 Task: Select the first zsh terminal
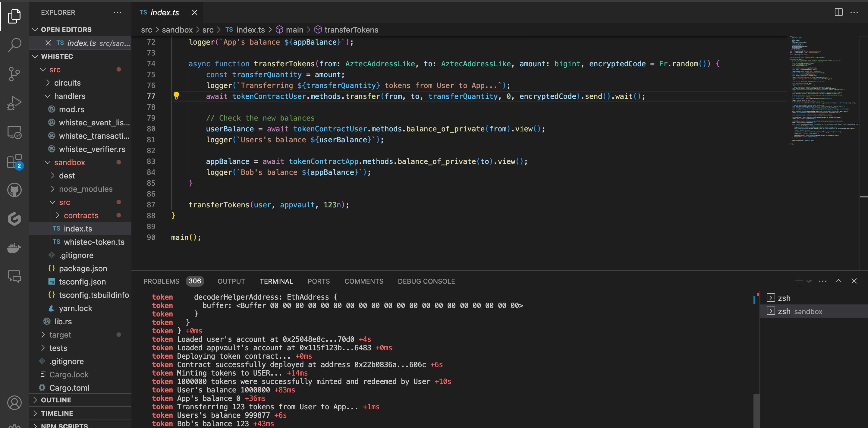[814, 298]
